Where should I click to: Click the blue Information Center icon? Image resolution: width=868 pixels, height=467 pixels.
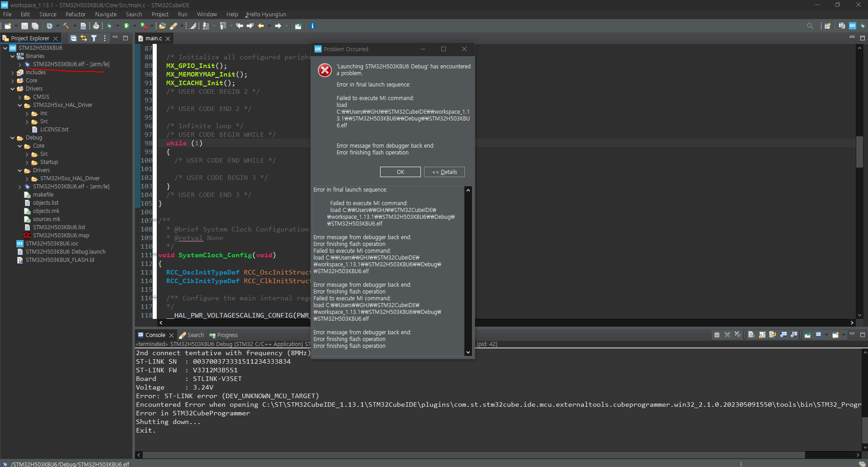(312, 26)
